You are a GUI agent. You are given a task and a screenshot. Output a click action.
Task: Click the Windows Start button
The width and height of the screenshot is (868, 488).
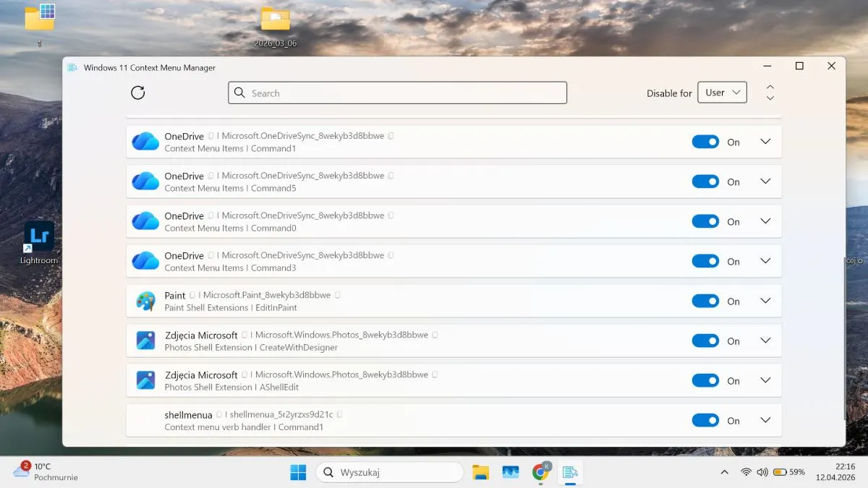(x=298, y=472)
